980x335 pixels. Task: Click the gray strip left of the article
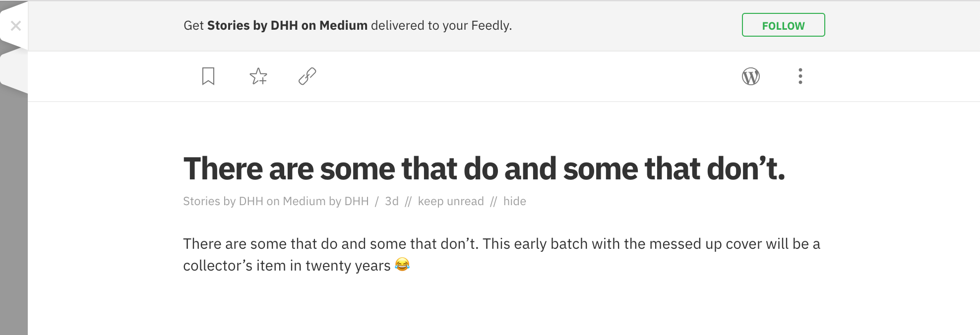tap(13, 223)
